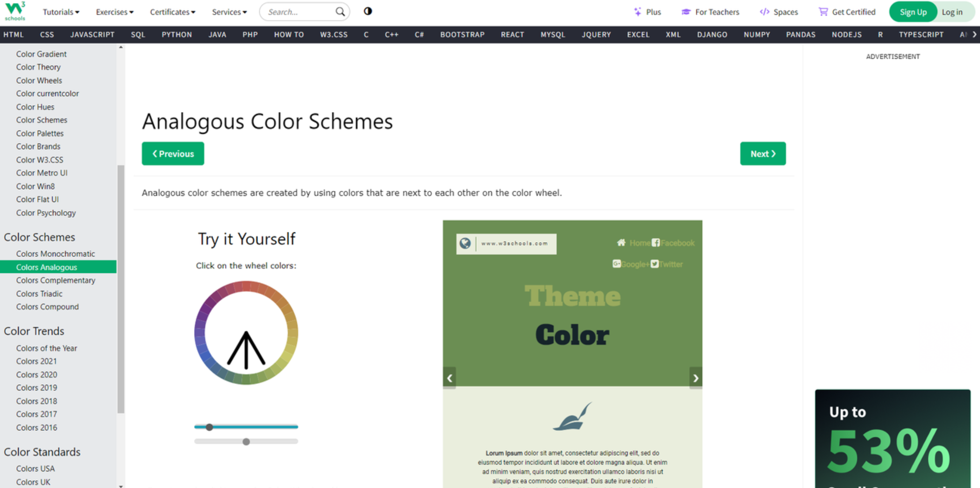Click the Get Certified cart icon
Image resolution: width=980 pixels, height=488 pixels.
coord(823,11)
